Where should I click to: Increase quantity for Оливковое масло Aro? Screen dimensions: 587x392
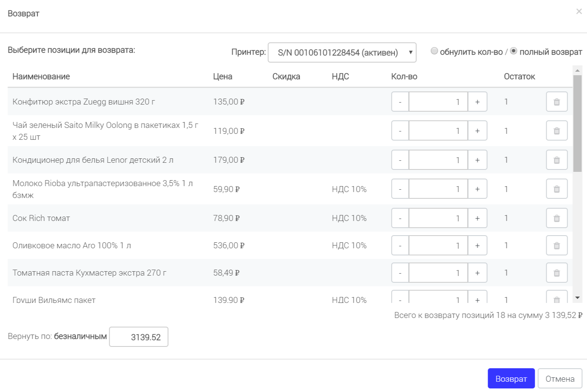477,245
